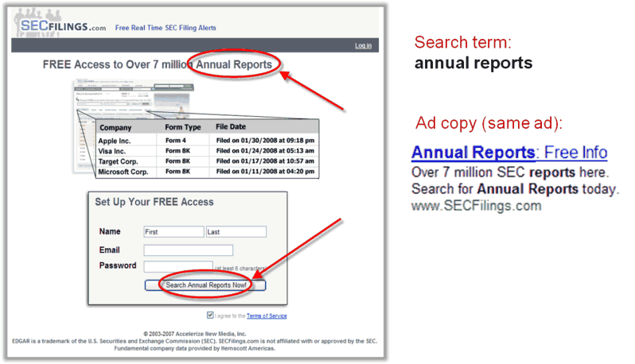Click the Log in link
Viewport: 635px width, 364px height.
coord(363,46)
